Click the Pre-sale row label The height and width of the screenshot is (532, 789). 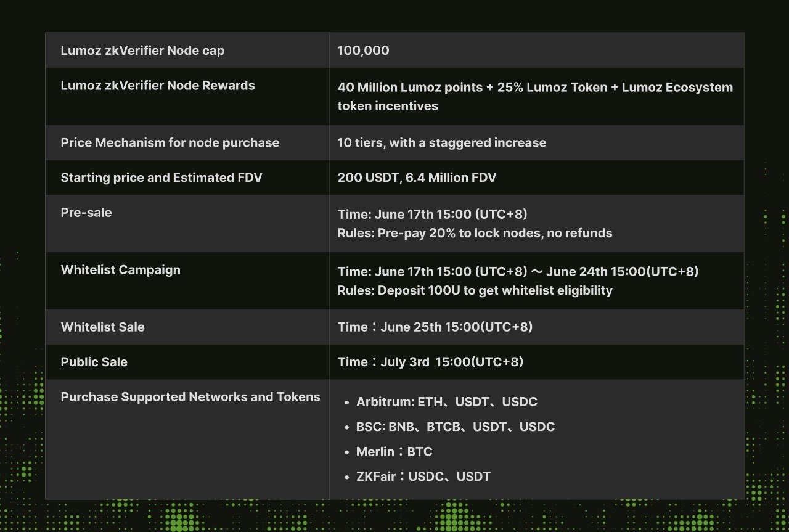point(86,213)
